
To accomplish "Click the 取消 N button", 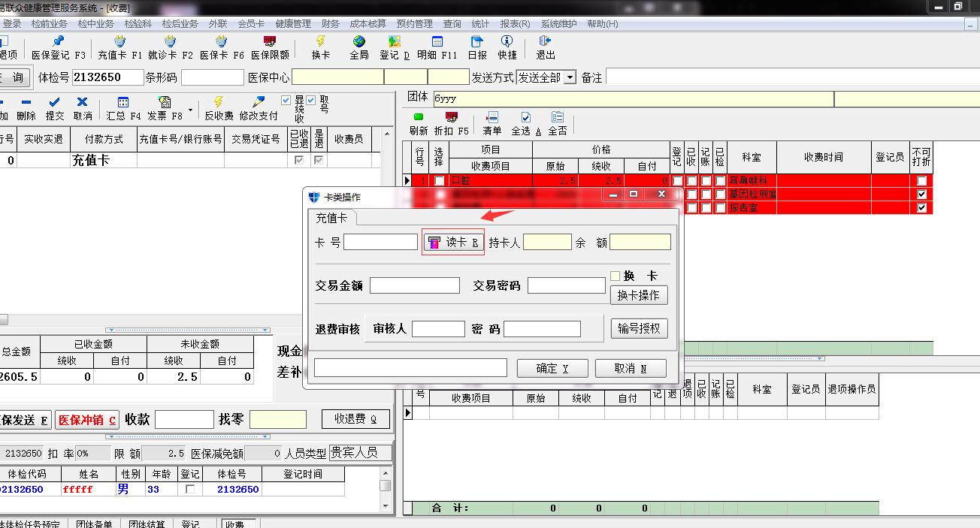I will [631, 368].
